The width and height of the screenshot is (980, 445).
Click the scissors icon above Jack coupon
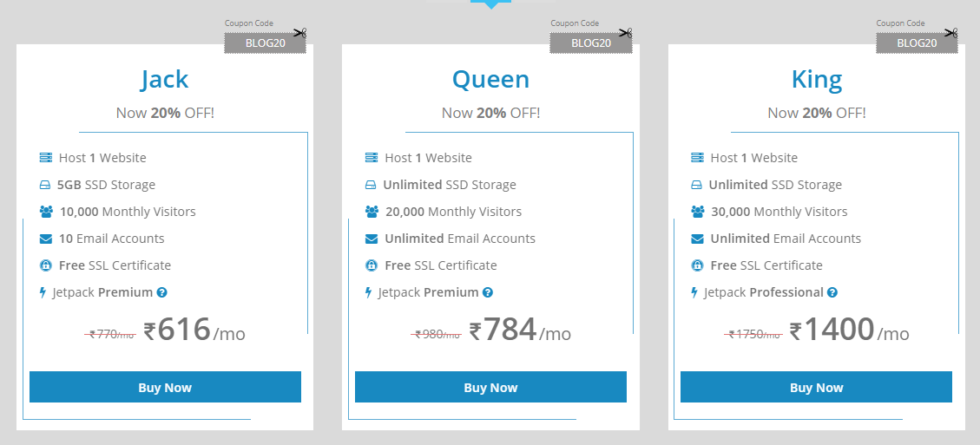300,32
